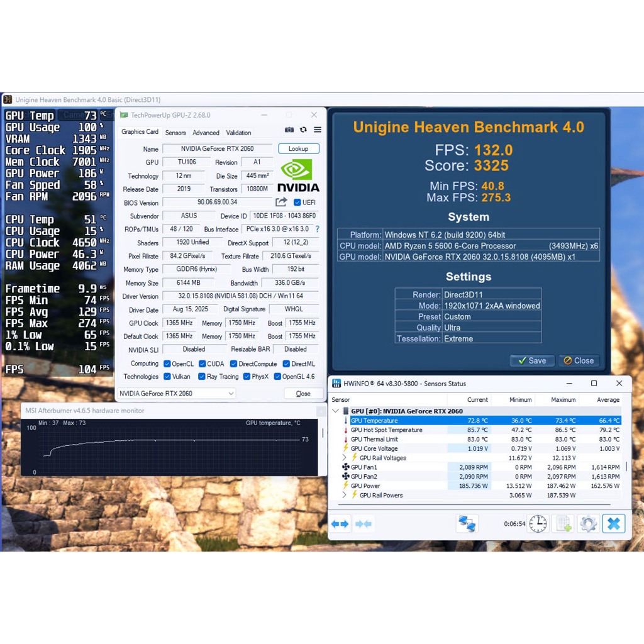The image size is (644, 644).
Task: Expand the GPU Rail Powers row
Action: click(344, 495)
